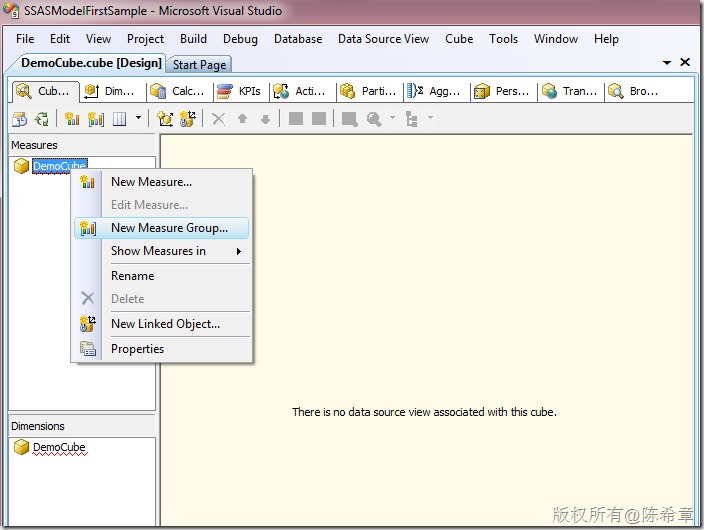704x530 pixels.
Task: Switch to the Browser tab
Action: (635, 91)
